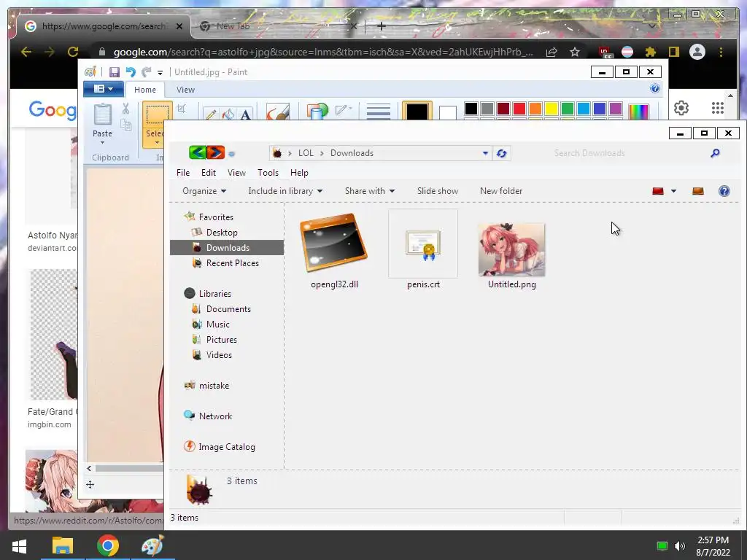Open the view options dropdown arrow
This screenshot has height=560, width=747.
(673, 192)
